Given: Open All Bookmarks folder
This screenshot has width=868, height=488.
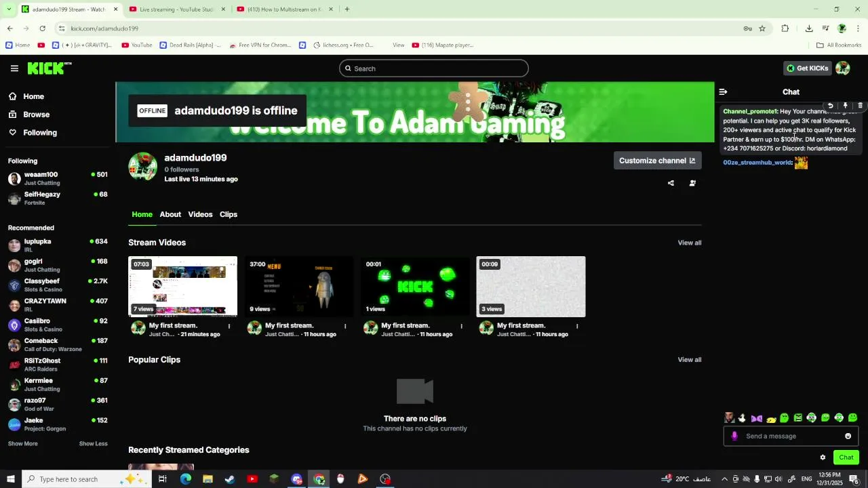Looking at the screenshot, I should coord(839,45).
